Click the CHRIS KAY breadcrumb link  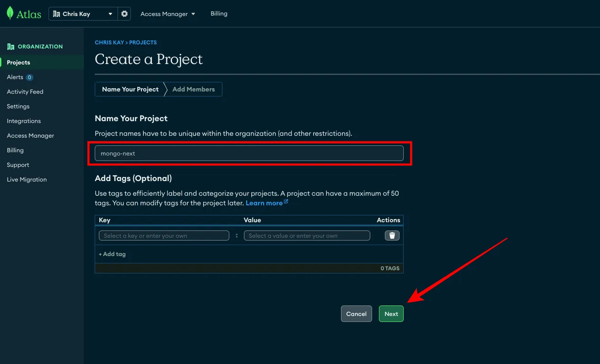click(x=109, y=43)
